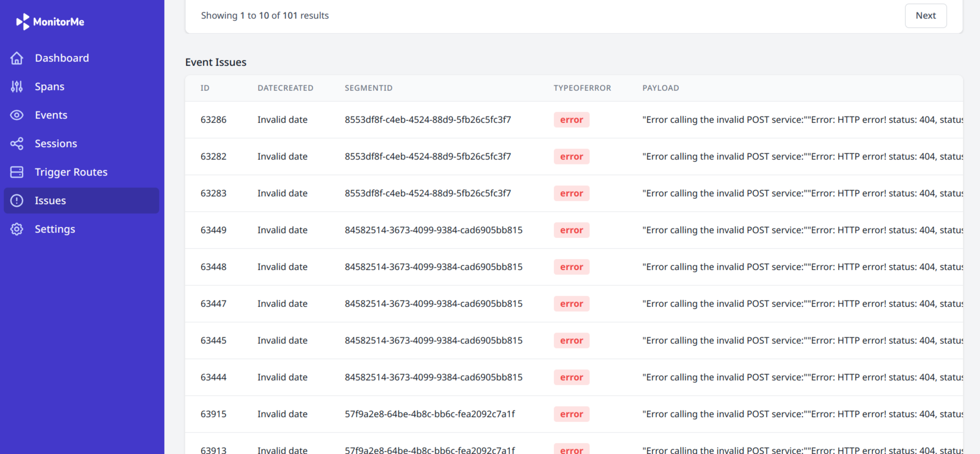Click the Dashboard home icon

[x=17, y=58]
